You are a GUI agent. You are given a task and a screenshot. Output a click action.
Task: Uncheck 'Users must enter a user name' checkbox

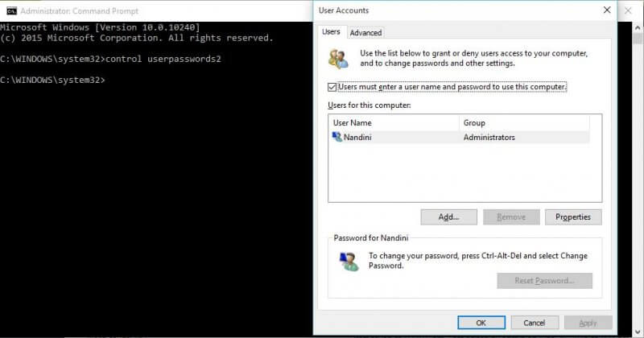pyautogui.click(x=332, y=87)
